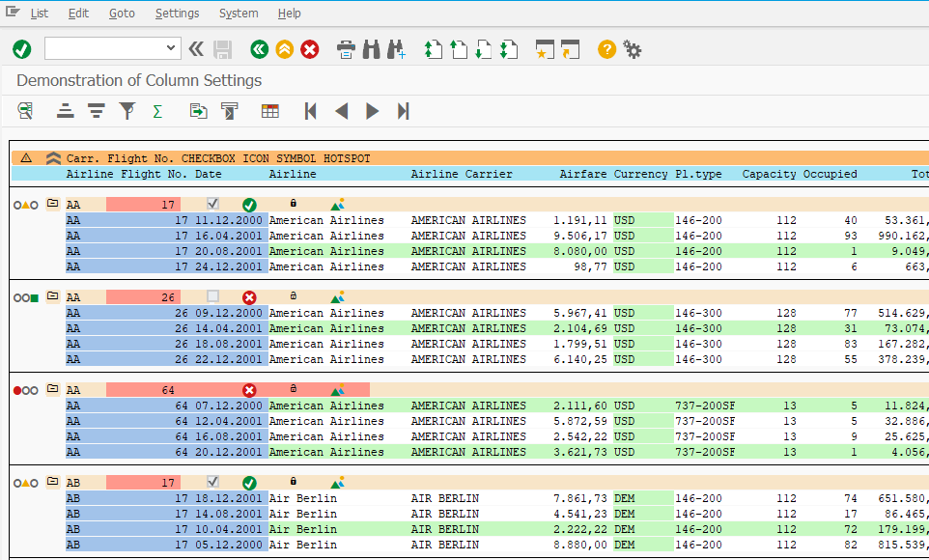Click the Export list icon
Image resolution: width=929 pixels, height=560 pixels.
[x=199, y=111]
